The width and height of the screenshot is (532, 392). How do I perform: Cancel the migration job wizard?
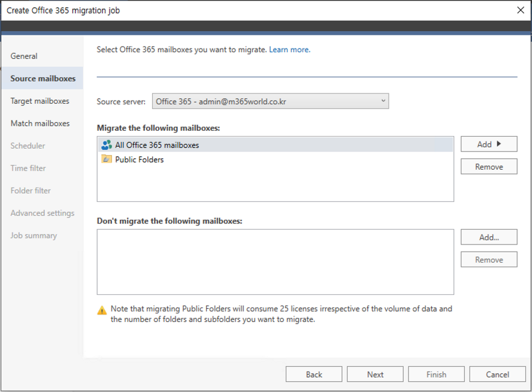(497, 375)
